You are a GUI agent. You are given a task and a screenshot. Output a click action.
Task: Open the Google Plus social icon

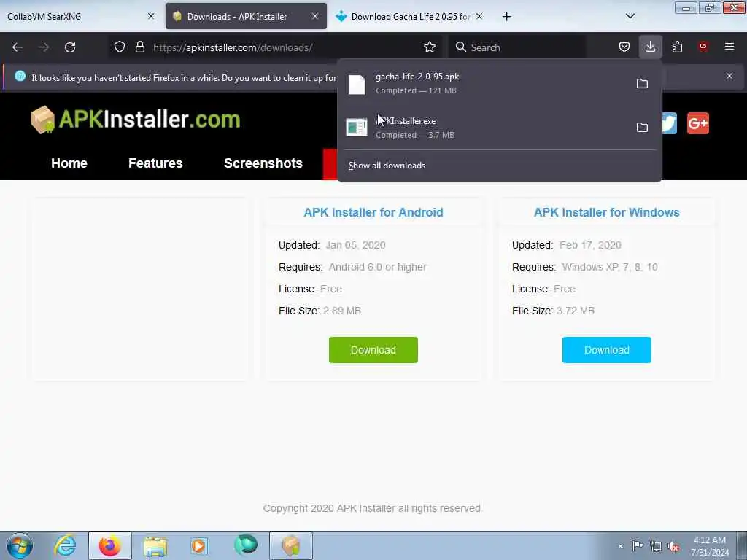(698, 123)
